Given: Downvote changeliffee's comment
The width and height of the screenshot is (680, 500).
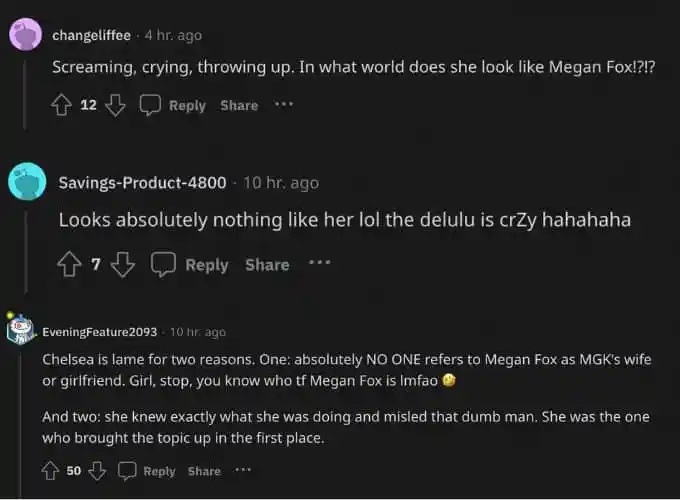Looking at the screenshot, I should coord(115,105).
